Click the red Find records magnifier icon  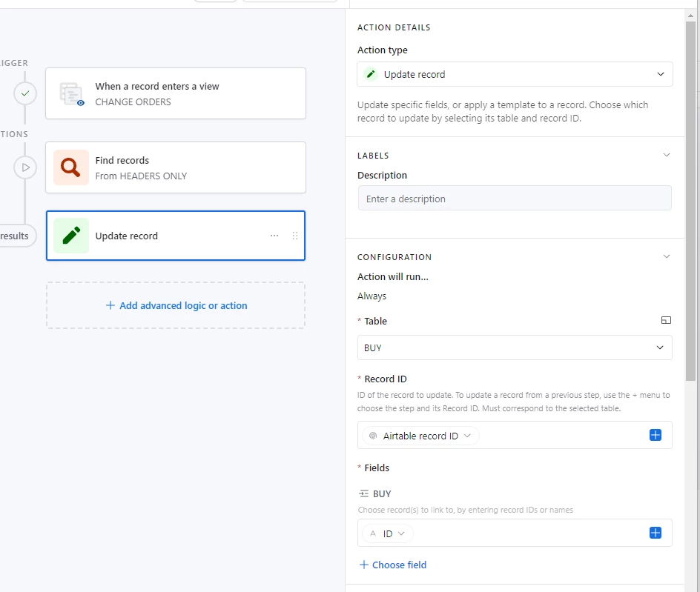71,167
